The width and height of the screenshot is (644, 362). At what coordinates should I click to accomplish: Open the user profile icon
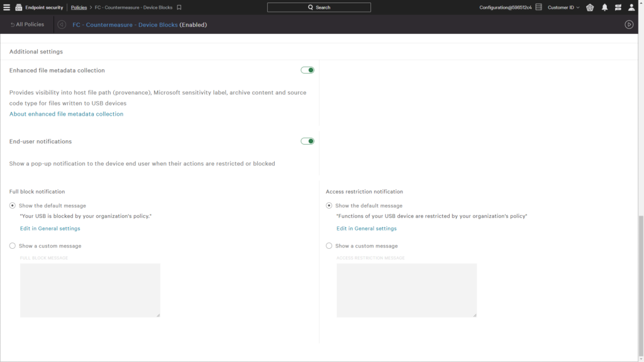[631, 8]
